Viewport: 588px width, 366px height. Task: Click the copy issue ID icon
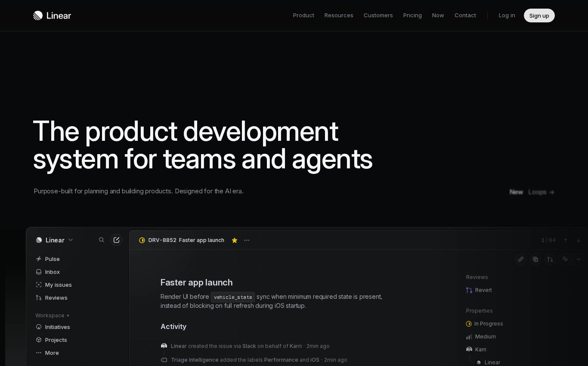(x=535, y=259)
